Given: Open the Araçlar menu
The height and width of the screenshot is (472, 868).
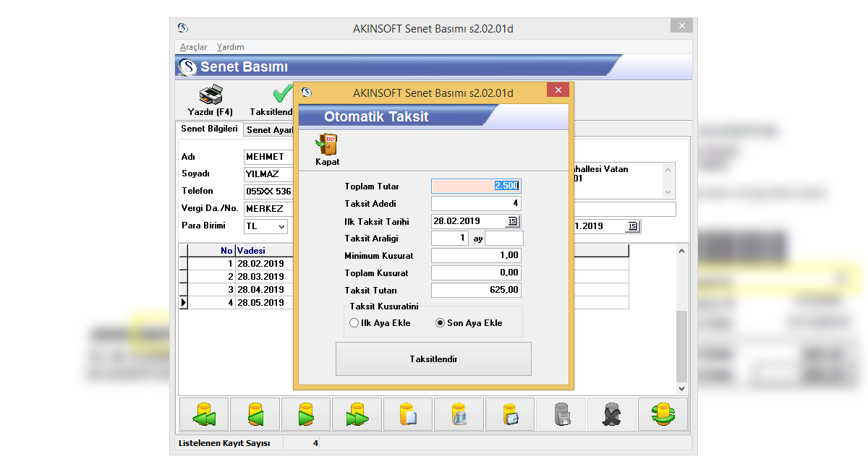Looking at the screenshot, I should click(x=193, y=47).
